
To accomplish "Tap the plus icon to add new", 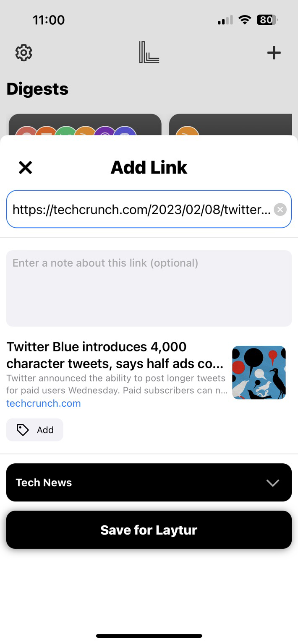I will point(274,53).
